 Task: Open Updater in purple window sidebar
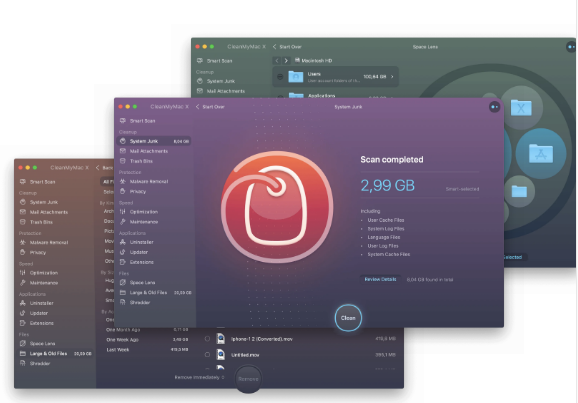tap(133, 252)
